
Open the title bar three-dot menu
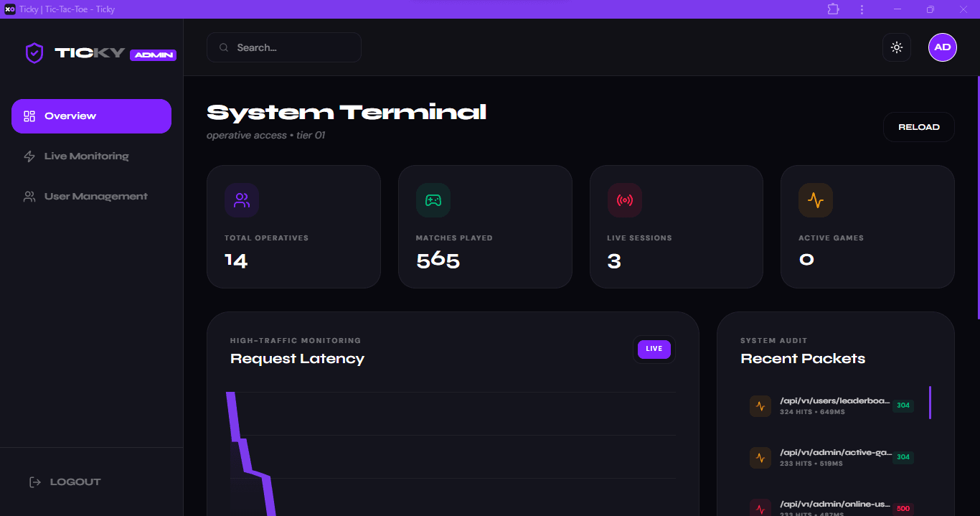point(862,9)
